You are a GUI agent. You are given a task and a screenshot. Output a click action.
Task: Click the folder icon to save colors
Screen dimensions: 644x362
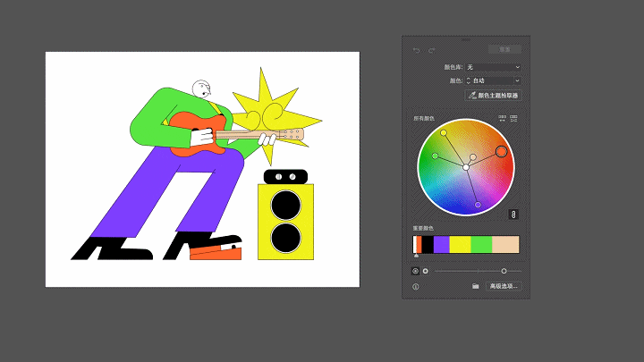[x=476, y=287]
